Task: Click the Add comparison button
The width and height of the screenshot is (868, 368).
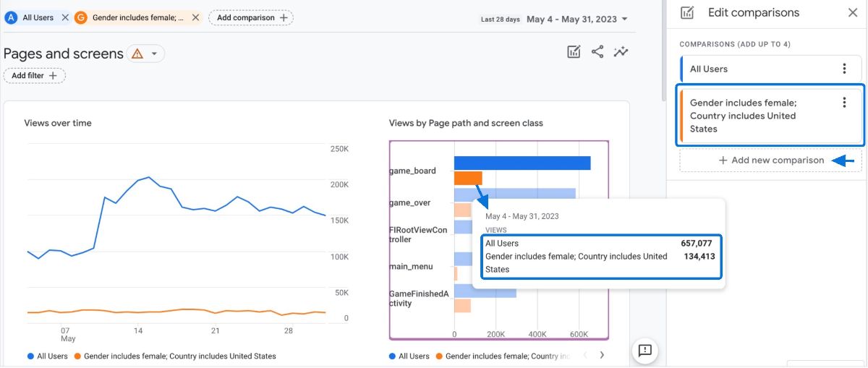Action: point(251,17)
